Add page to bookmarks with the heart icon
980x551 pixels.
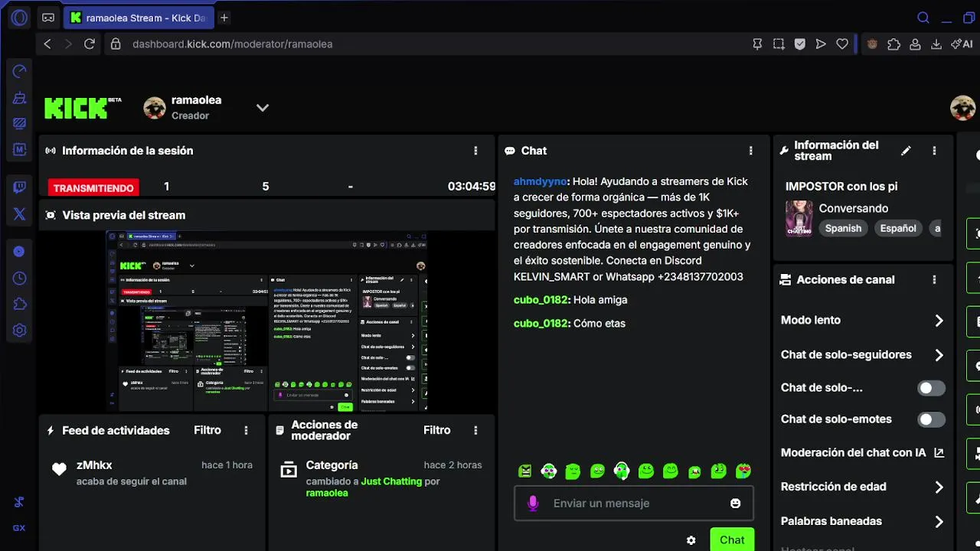pyautogui.click(x=842, y=44)
